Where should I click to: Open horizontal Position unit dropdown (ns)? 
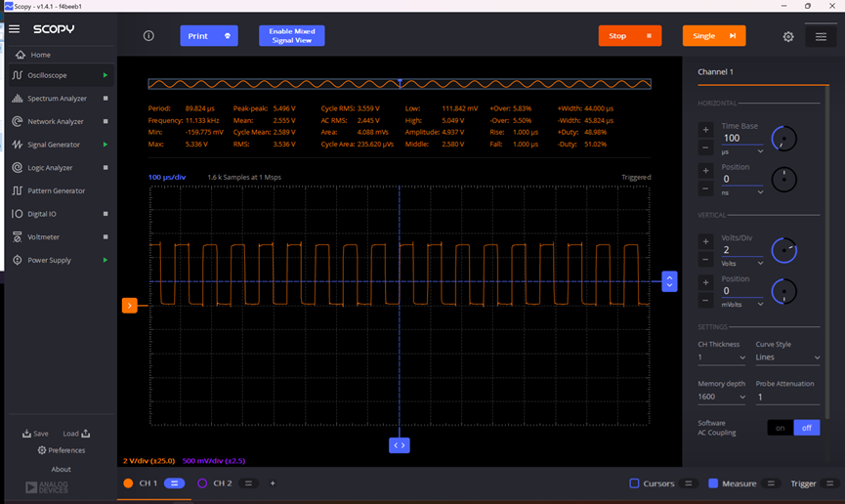[742, 192]
